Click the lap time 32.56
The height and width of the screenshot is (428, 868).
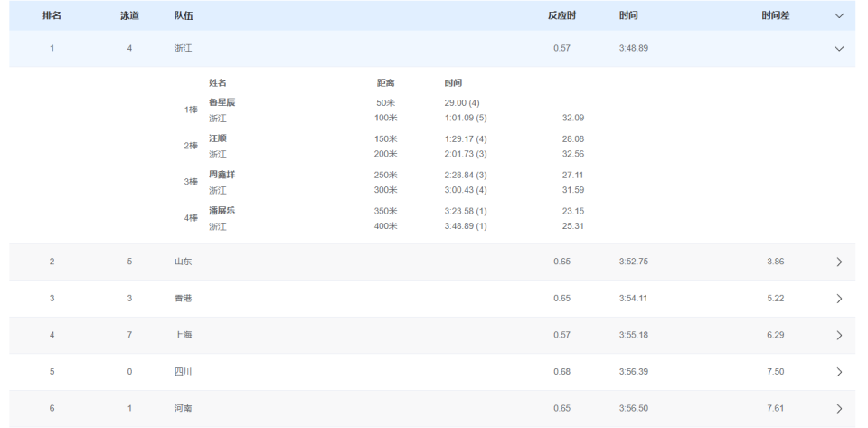click(573, 154)
